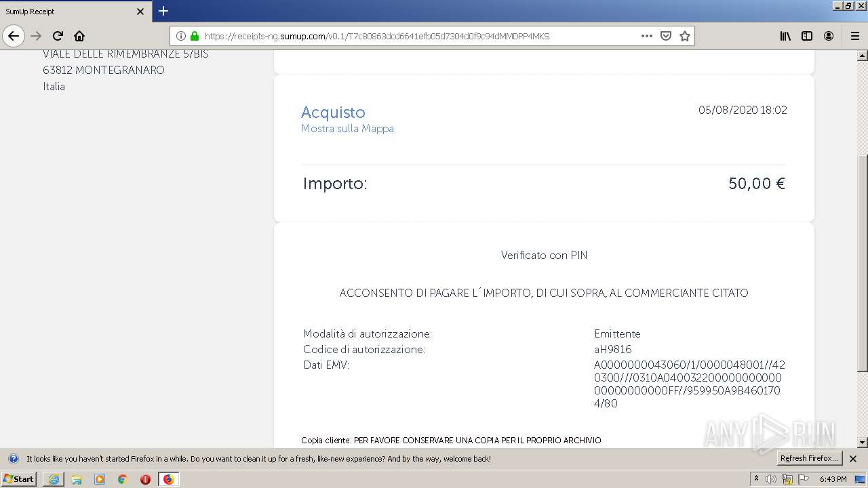Viewport: 868px width, 488px height.
Task: Click the Italia country text
Action: point(54,87)
